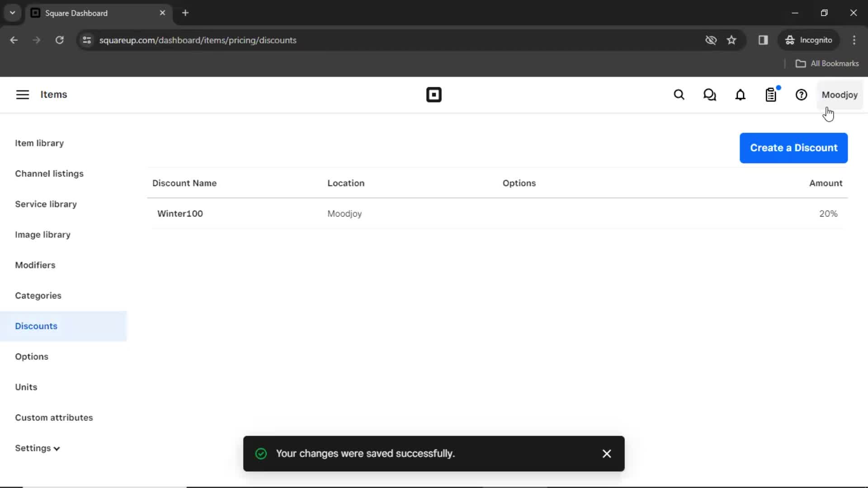Click the Options column header
The height and width of the screenshot is (488, 868).
[x=519, y=183]
